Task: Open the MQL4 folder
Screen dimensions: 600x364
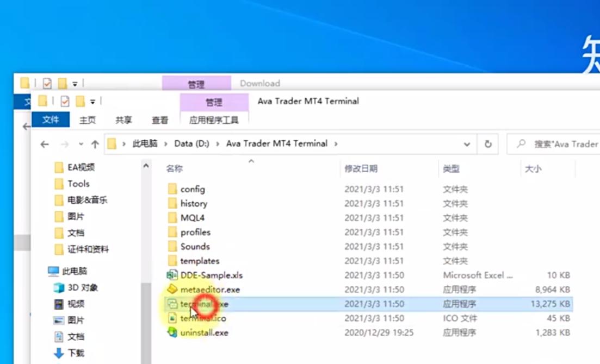Action: tap(191, 217)
